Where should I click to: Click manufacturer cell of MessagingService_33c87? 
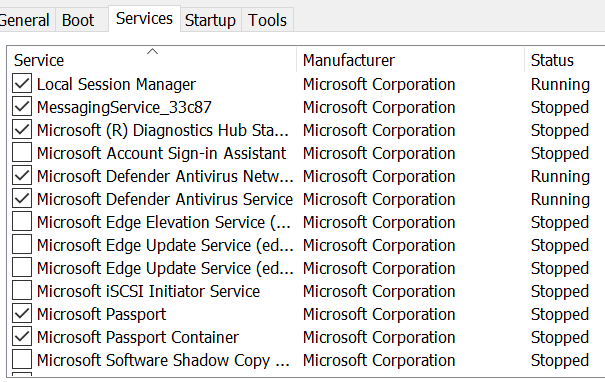pos(379,107)
